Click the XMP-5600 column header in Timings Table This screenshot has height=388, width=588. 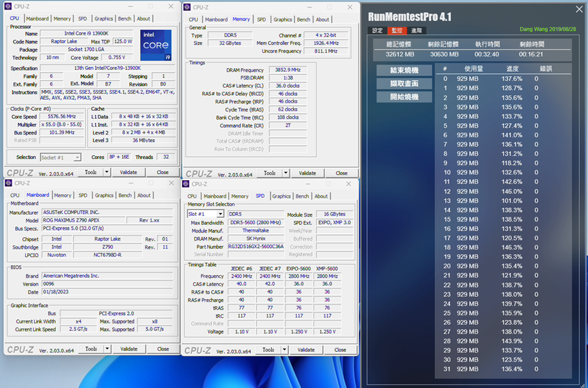pos(327,268)
